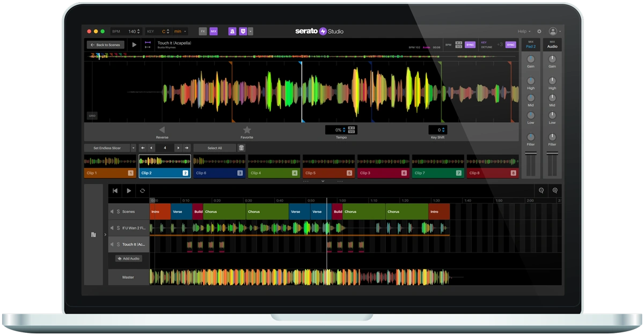Open the Set Endless Slicer dropdown arrow
The image size is (644, 335).
(133, 148)
